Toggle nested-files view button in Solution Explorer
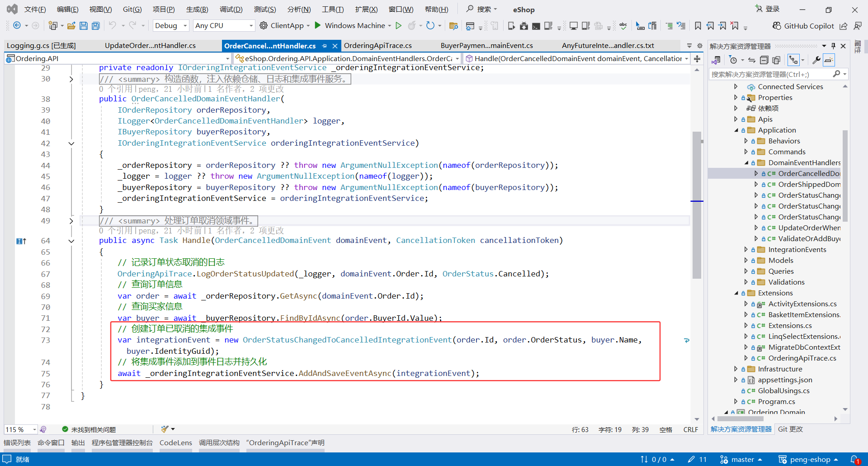The image size is (868, 466). coord(793,60)
